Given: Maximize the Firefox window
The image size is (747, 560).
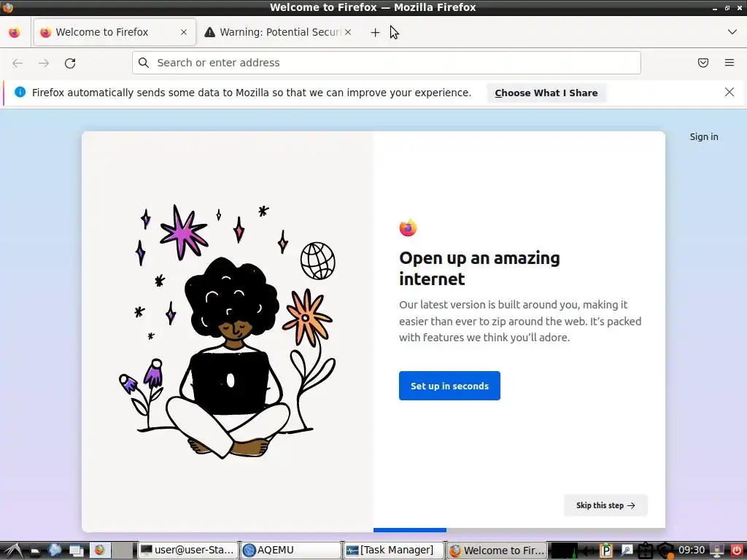Looking at the screenshot, I should 727,7.
